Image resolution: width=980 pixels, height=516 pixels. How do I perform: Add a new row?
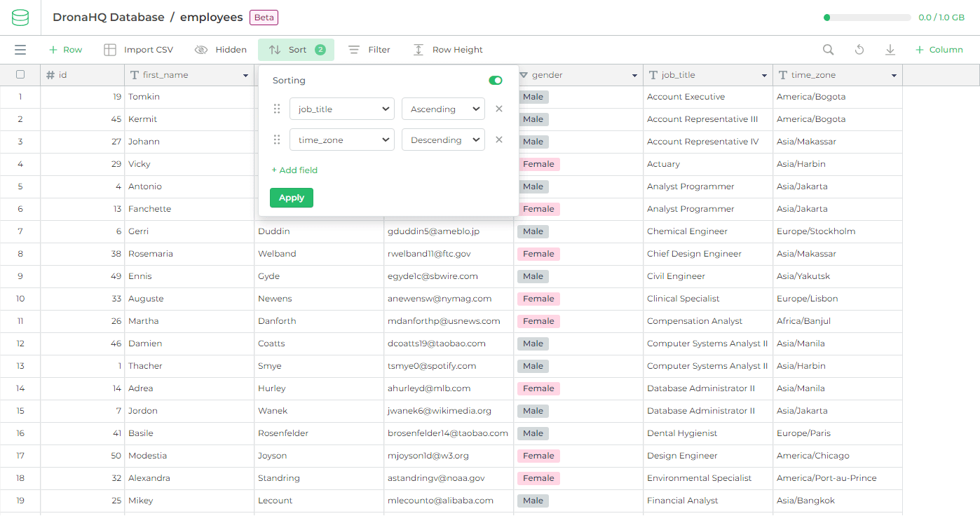click(65, 50)
